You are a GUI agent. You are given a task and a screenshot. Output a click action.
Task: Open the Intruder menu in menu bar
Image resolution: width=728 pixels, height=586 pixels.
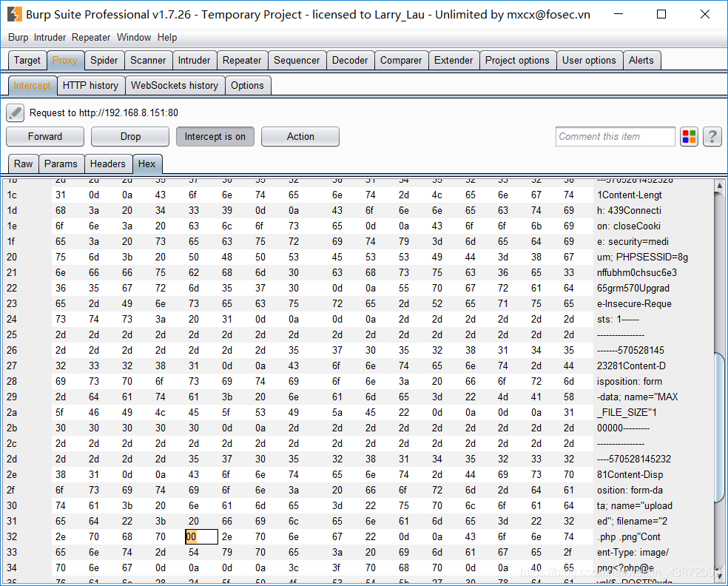[x=50, y=38]
